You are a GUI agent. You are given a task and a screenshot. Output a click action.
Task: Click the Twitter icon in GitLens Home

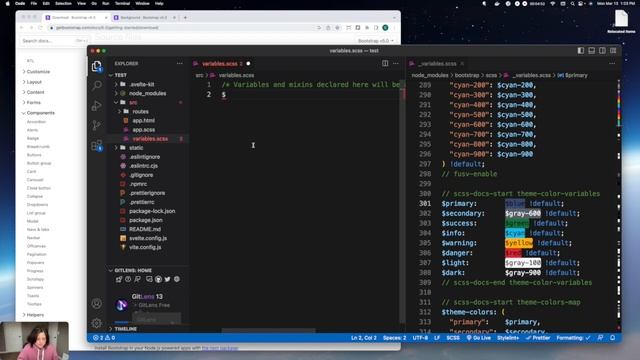tap(167, 279)
